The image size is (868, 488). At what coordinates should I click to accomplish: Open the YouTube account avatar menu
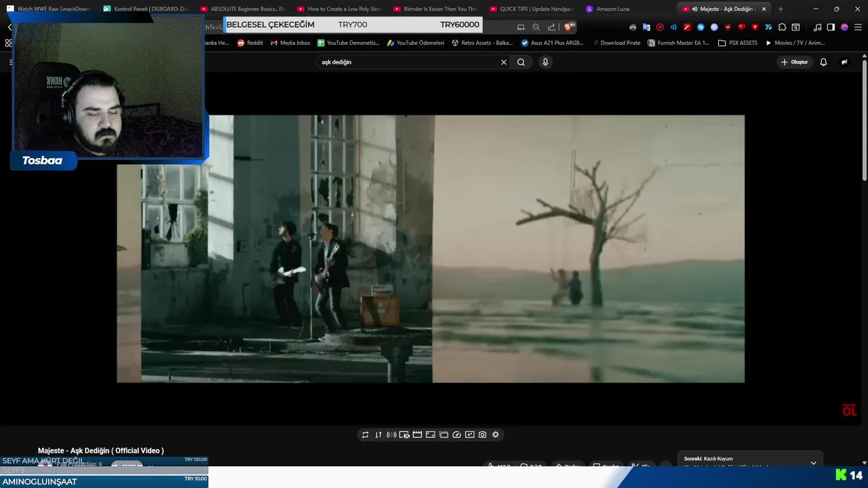point(844,62)
